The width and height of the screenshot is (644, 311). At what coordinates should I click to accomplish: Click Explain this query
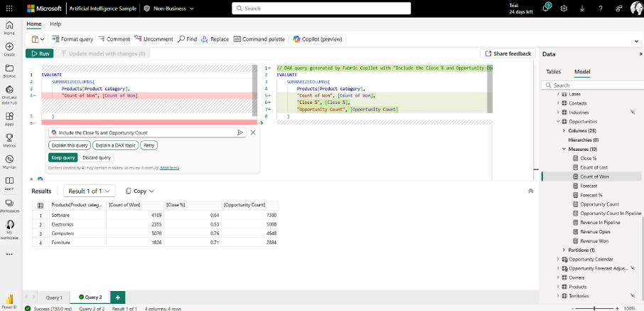point(70,145)
